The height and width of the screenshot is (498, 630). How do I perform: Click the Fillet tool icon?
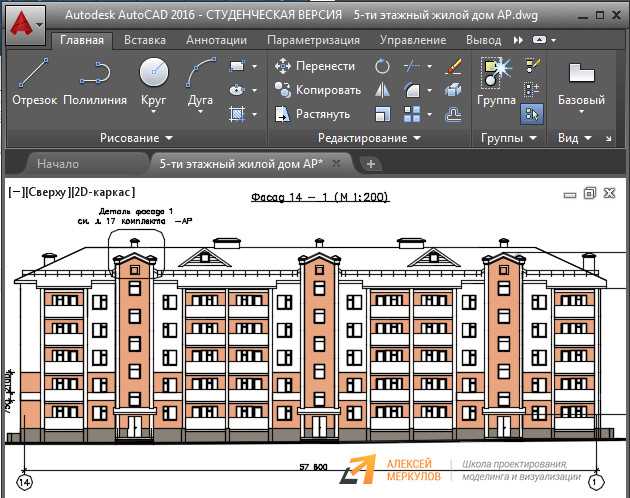pyautogui.click(x=411, y=90)
